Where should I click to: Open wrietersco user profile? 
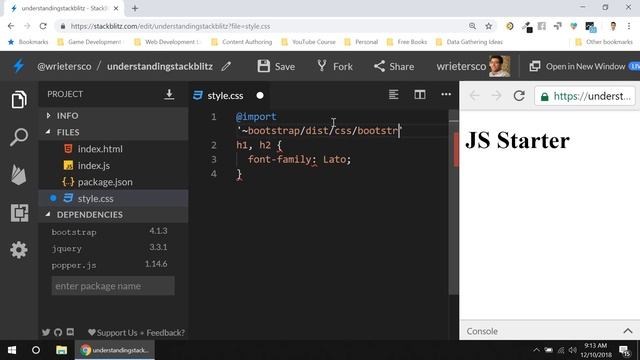pos(473,66)
